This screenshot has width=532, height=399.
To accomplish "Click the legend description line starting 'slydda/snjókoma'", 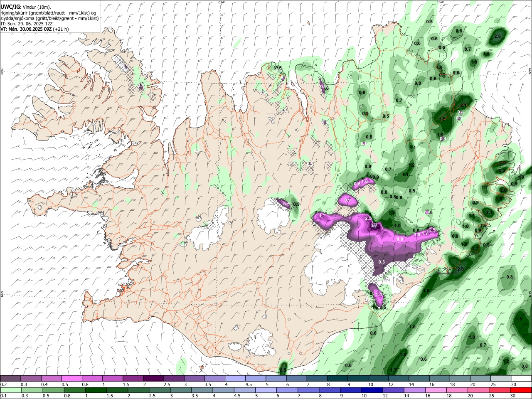I will coord(50,18).
